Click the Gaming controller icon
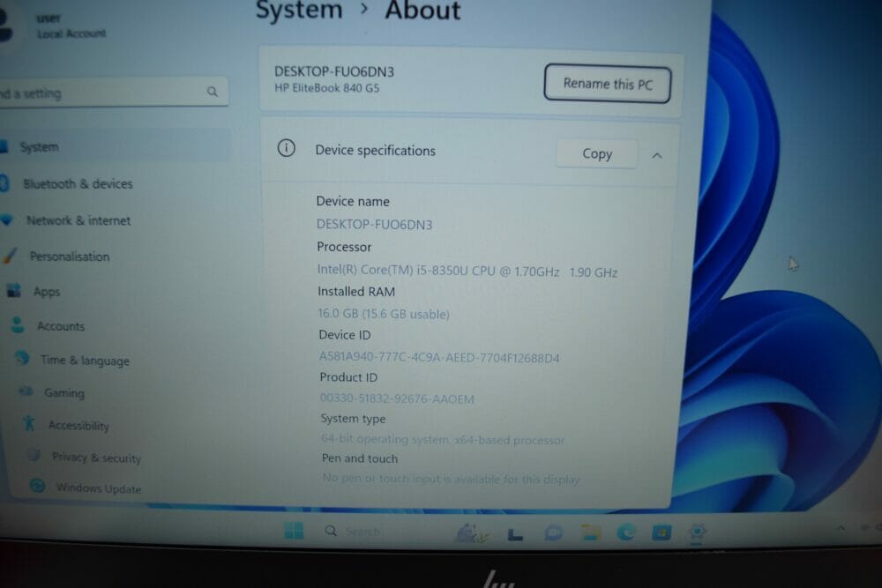Screen dimensions: 882x588 (x=26, y=391)
